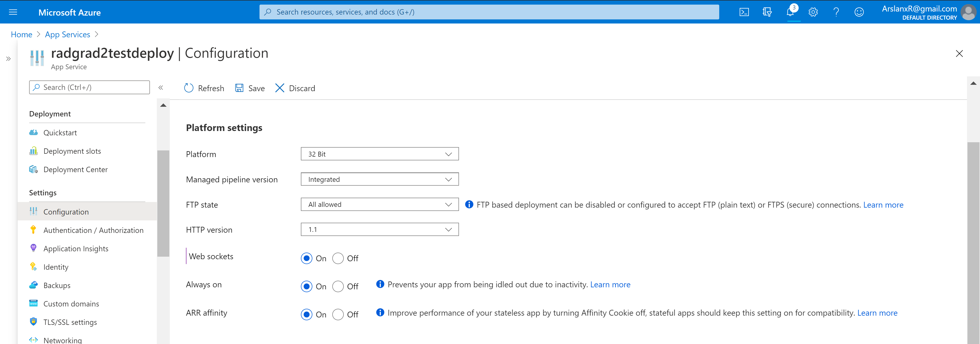Open the feedback smiley icon
980x344 pixels.
point(859,12)
